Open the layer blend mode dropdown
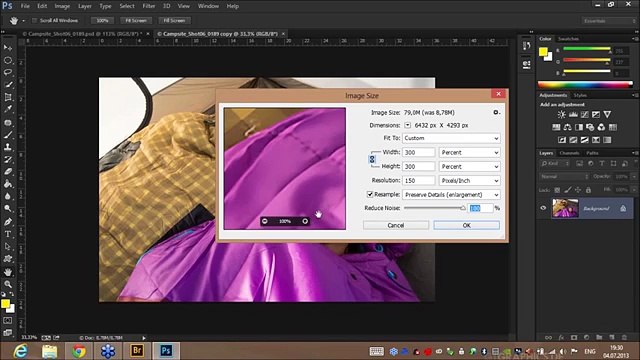The width and height of the screenshot is (640, 360). pyautogui.click(x=564, y=177)
